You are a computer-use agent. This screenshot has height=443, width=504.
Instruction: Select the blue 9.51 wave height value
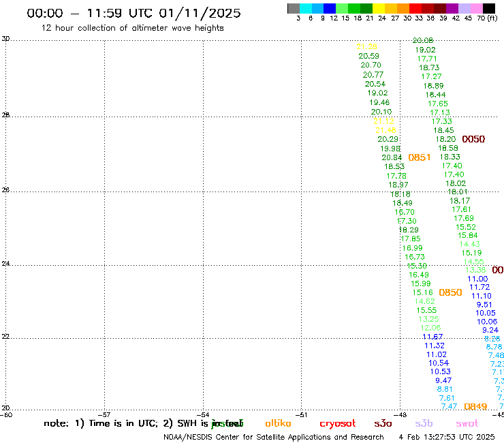tap(484, 305)
